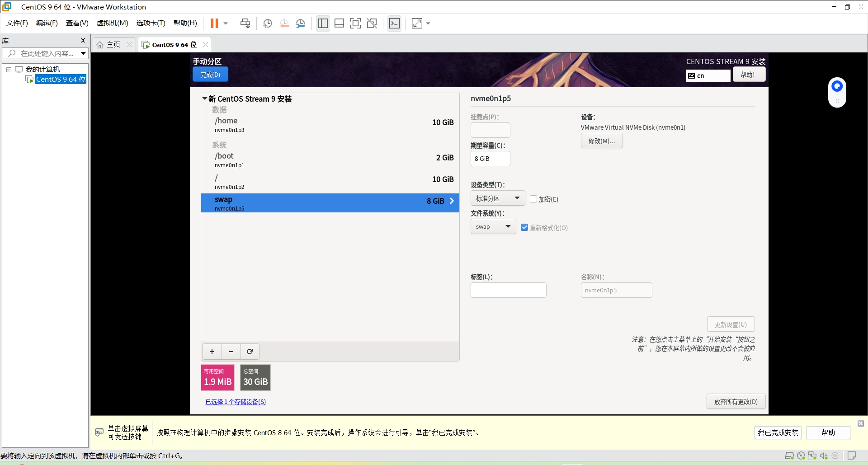Take a snapshot of the virtual machine
Image resolution: width=868 pixels, height=465 pixels.
[268, 23]
